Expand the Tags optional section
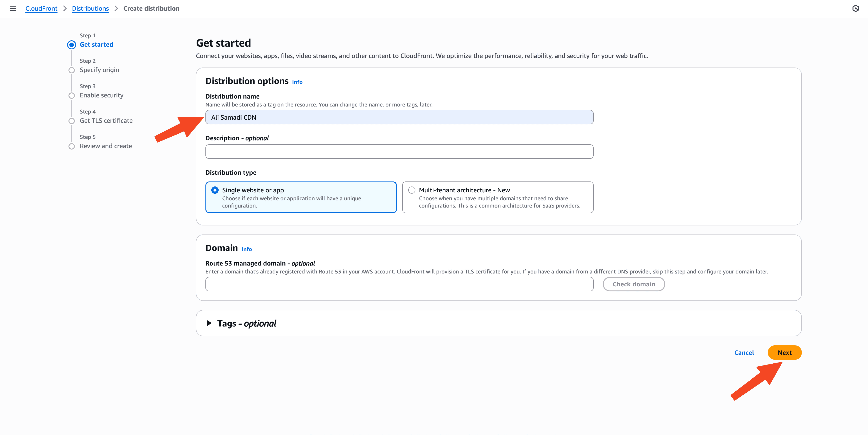This screenshot has height=435, width=868. coord(209,323)
